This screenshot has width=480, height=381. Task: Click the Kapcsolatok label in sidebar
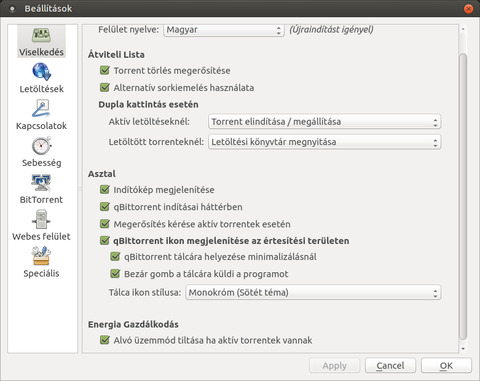point(41,126)
